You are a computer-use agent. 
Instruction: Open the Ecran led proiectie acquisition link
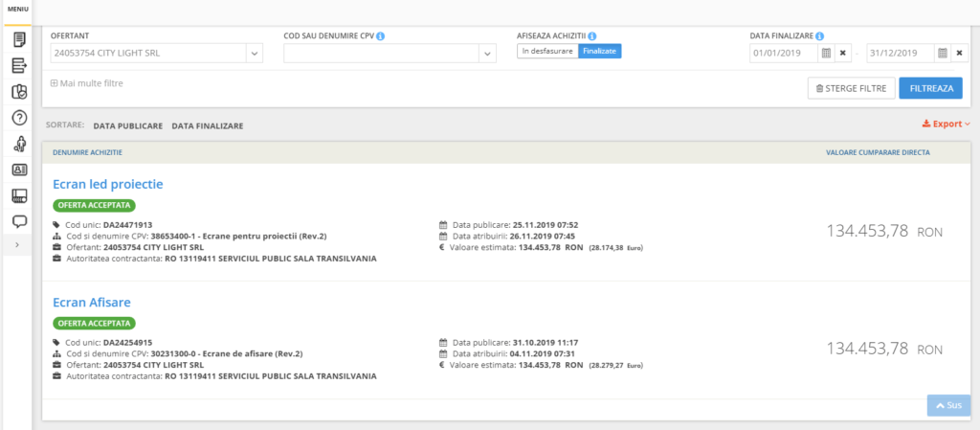[108, 183]
